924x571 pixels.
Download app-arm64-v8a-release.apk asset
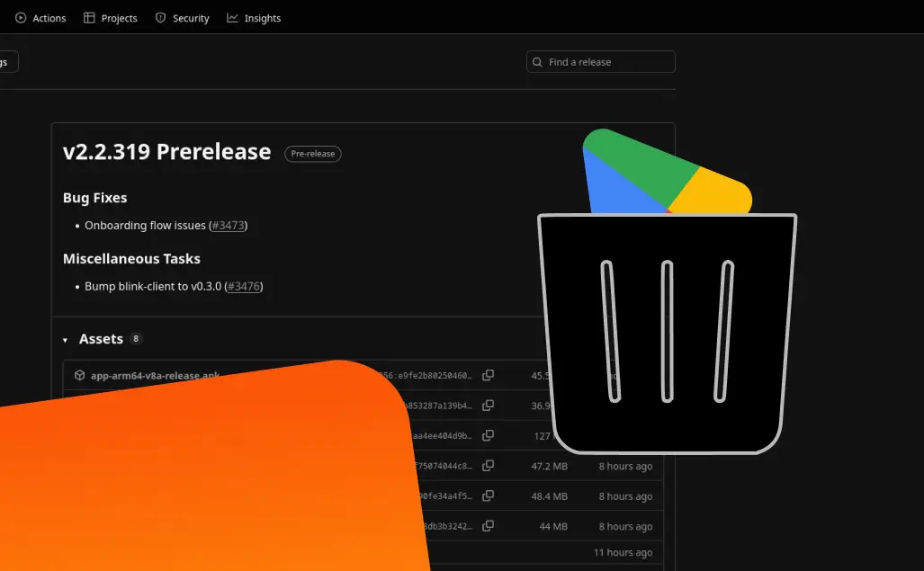(155, 376)
